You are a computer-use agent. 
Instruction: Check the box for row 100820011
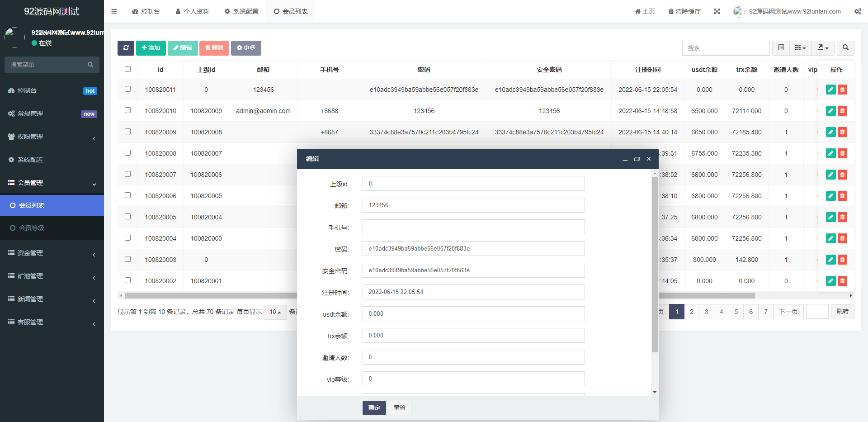127,89
